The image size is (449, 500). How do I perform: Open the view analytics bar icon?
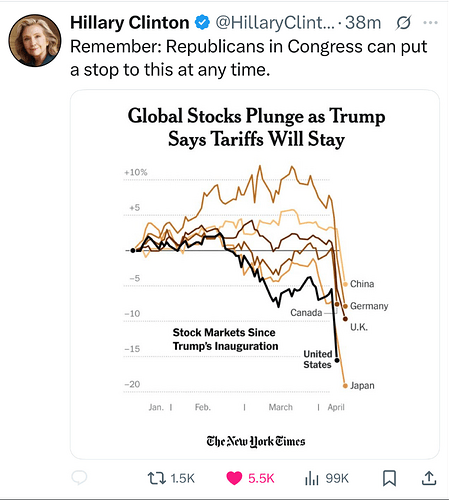312,478
